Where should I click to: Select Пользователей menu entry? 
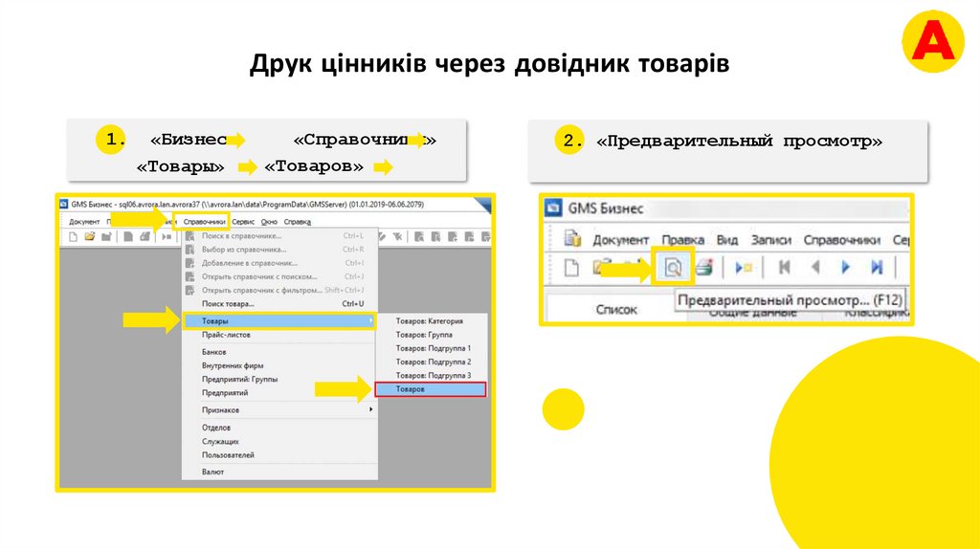click(x=280, y=455)
